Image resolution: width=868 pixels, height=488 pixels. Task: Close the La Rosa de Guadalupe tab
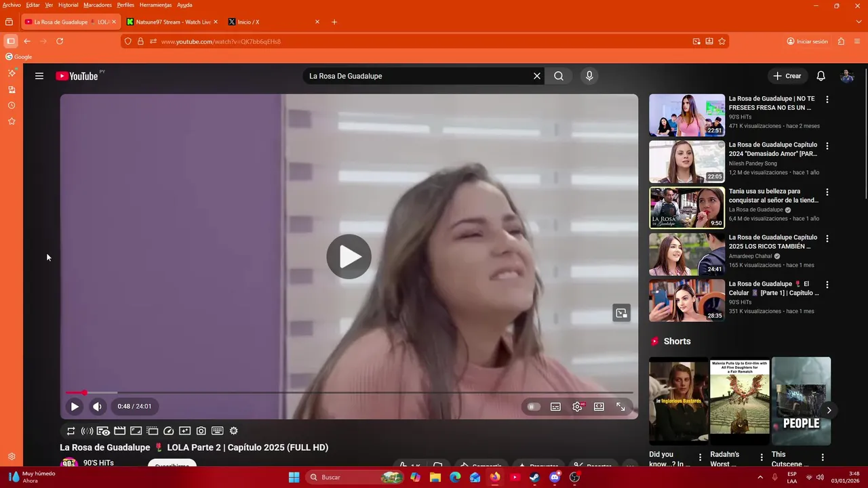click(113, 22)
